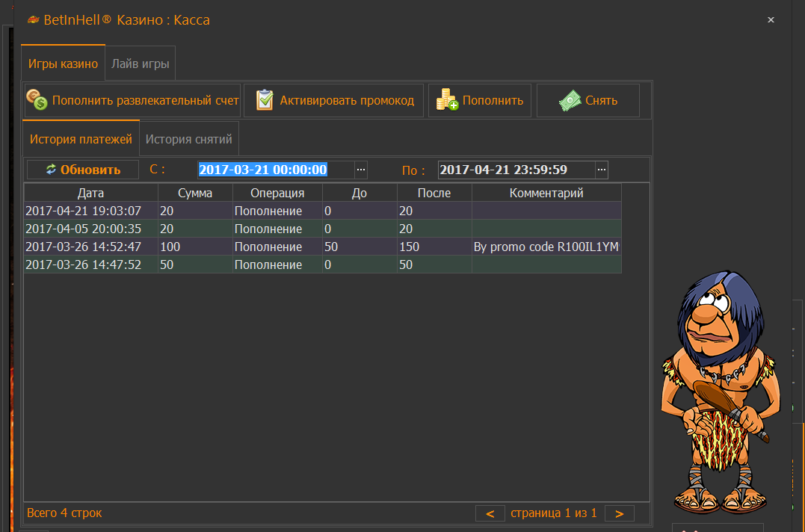Click the refresh arrows icon beside Обновить
The width and height of the screenshot is (805, 532).
pos(51,170)
